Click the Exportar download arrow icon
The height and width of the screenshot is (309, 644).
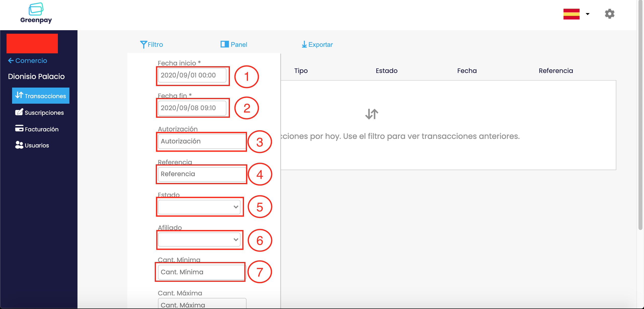coord(304,44)
